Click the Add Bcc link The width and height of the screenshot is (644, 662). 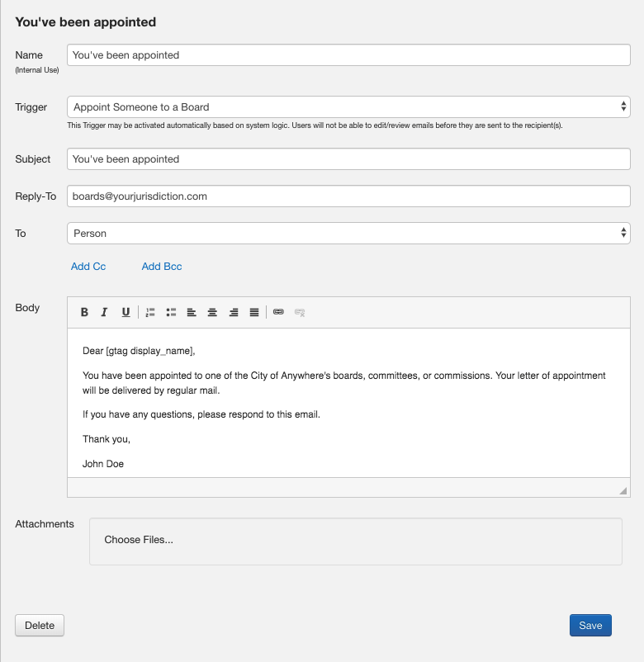[x=162, y=267]
